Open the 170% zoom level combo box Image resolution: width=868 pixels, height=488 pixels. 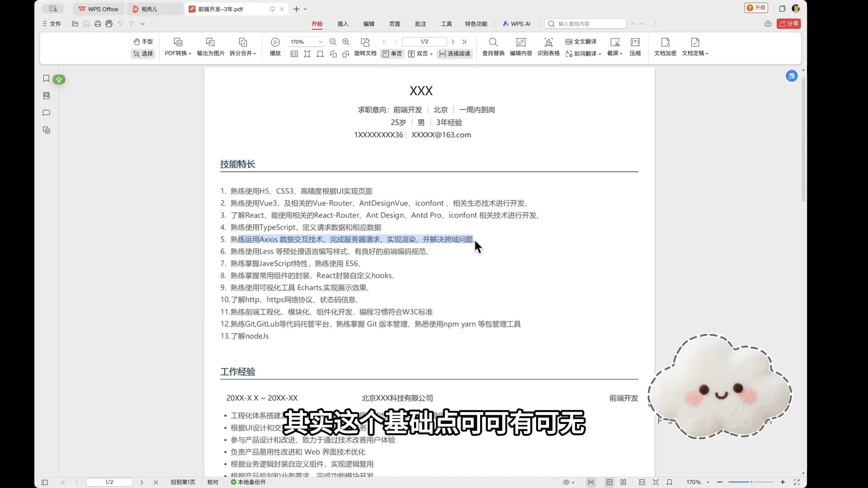pyautogui.click(x=306, y=42)
